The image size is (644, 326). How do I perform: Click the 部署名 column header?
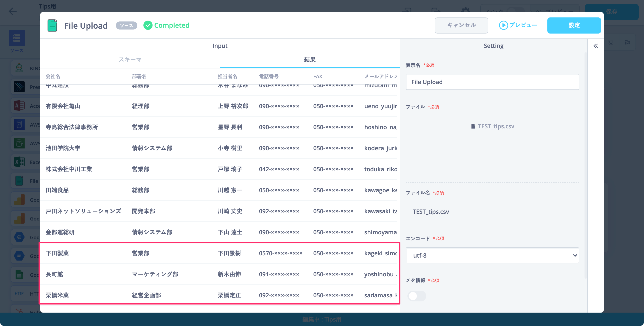139,76
